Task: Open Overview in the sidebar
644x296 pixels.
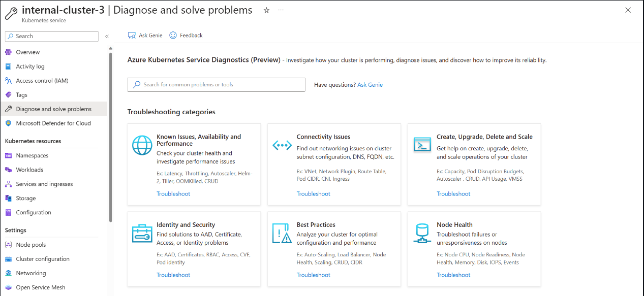Action: point(27,52)
